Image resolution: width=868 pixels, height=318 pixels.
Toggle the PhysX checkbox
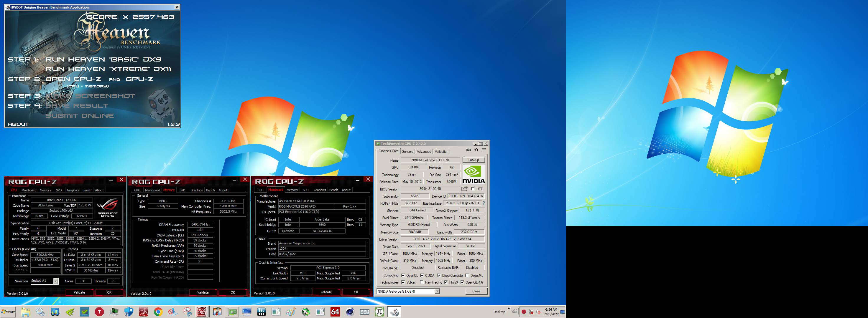(446, 282)
